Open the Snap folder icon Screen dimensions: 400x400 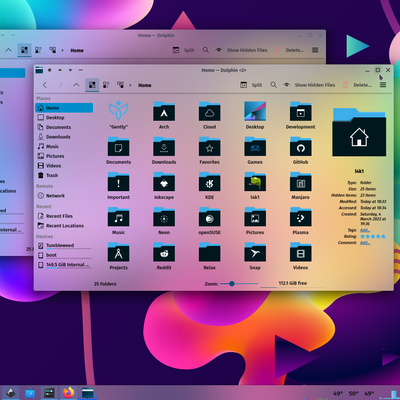[x=255, y=252]
